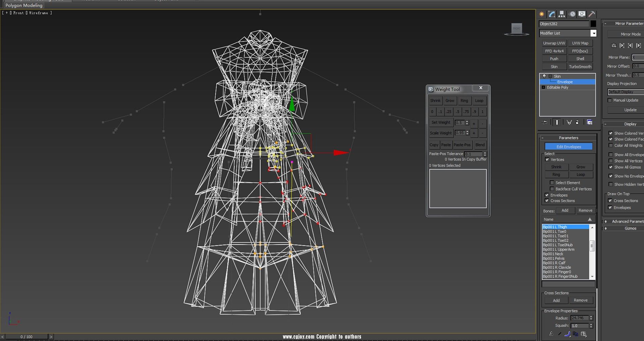Image resolution: width=644 pixels, height=341 pixels.
Task: Select Bip001 Pelvis in bone list
Action: [x=553, y=259]
